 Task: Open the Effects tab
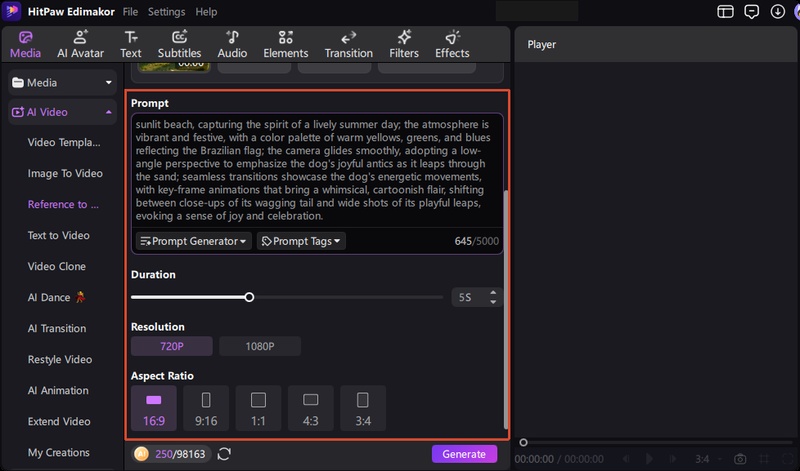[452, 44]
